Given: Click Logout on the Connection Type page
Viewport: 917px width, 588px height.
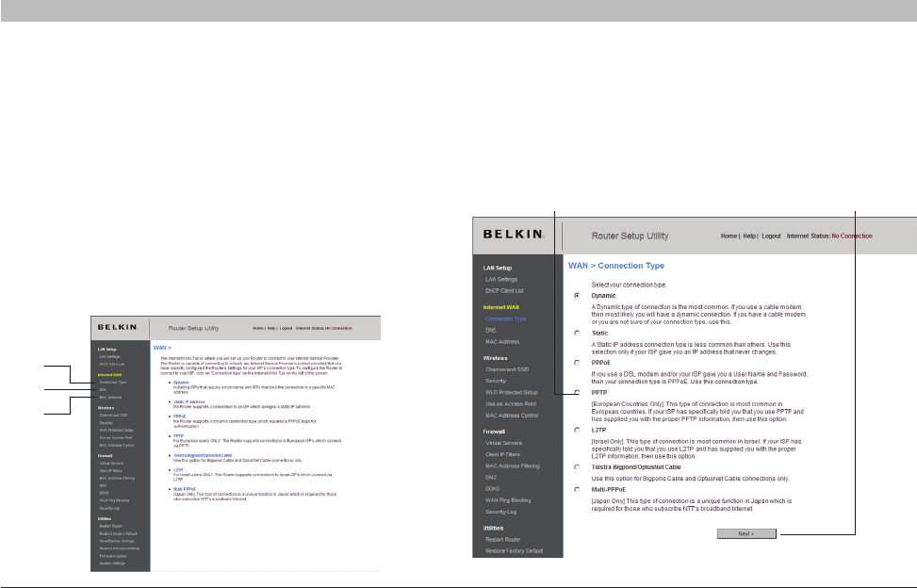Looking at the screenshot, I should [771, 237].
